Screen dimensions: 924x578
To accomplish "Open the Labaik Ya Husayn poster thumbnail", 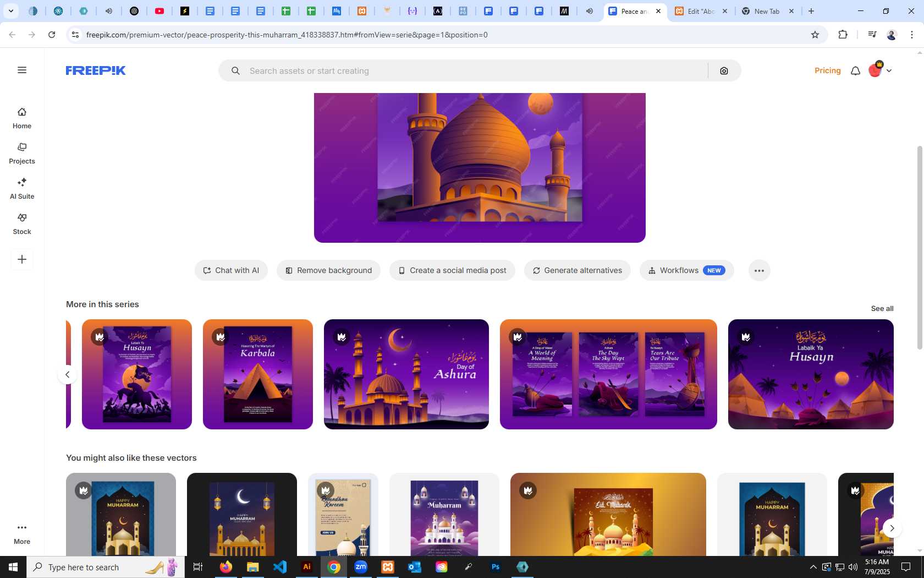I will point(137,374).
